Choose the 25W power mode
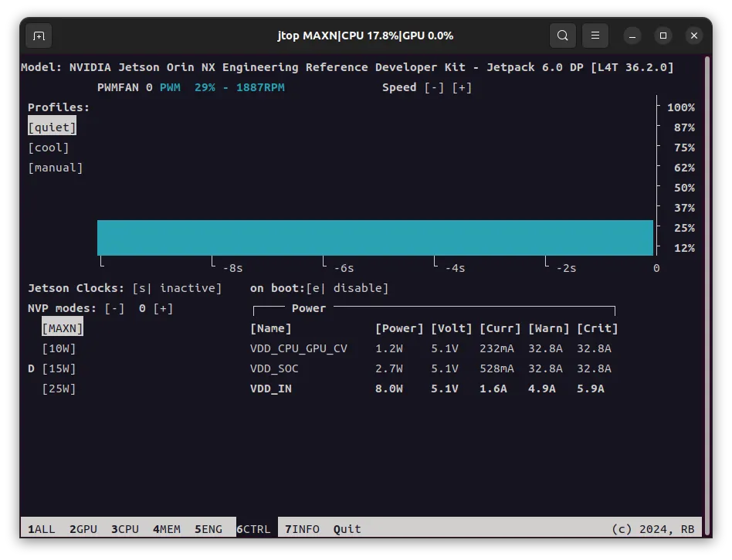This screenshot has height=560, width=732. click(59, 389)
